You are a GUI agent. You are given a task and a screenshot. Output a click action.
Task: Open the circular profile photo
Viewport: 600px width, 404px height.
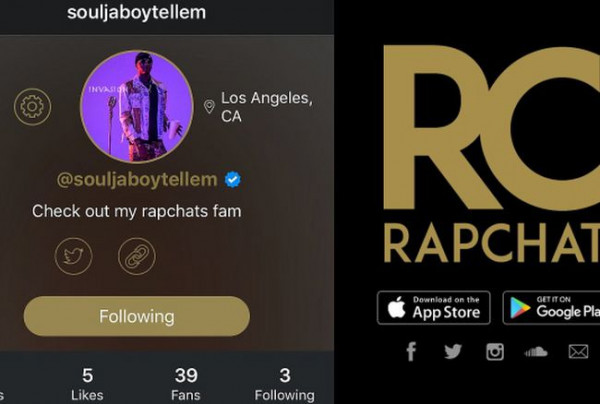[137, 107]
